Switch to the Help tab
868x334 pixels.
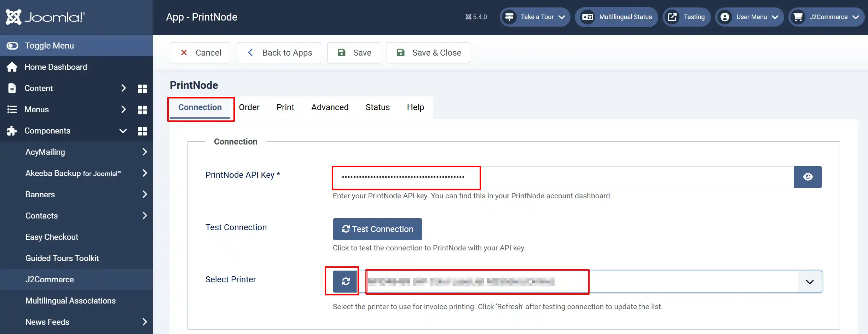click(415, 107)
